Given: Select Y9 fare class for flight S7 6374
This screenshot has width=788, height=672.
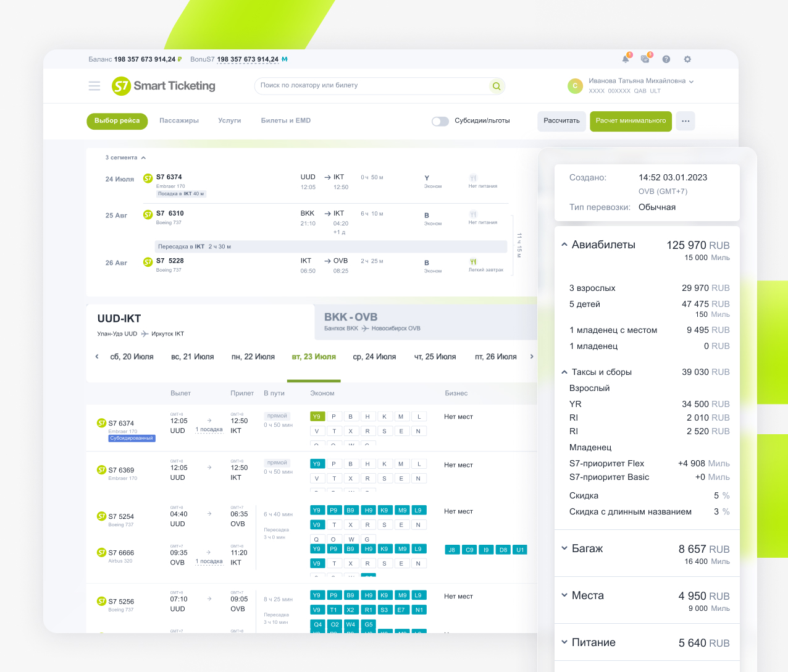Looking at the screenshot, I should tap(317, 416).
